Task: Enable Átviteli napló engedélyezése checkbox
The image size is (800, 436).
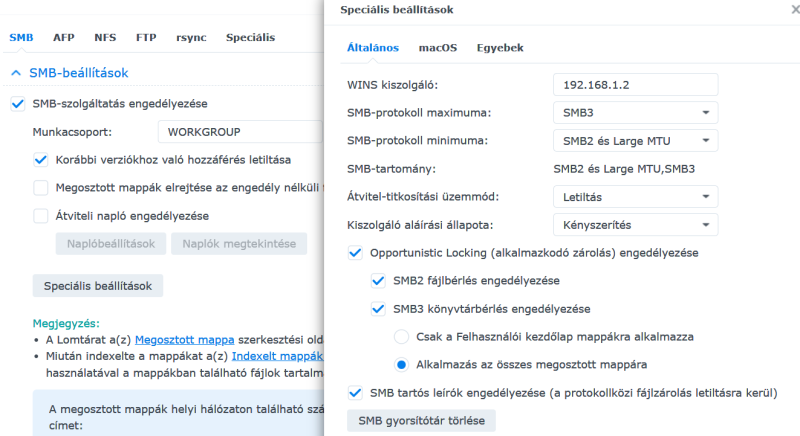Action: coord(41,216)
